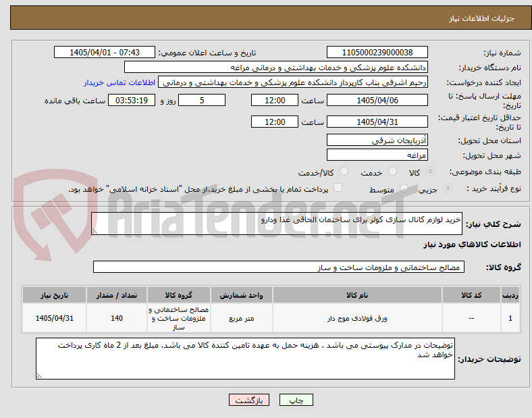
Task: Click the delivery province field آذربایجان شرقی
Action: 377,140
